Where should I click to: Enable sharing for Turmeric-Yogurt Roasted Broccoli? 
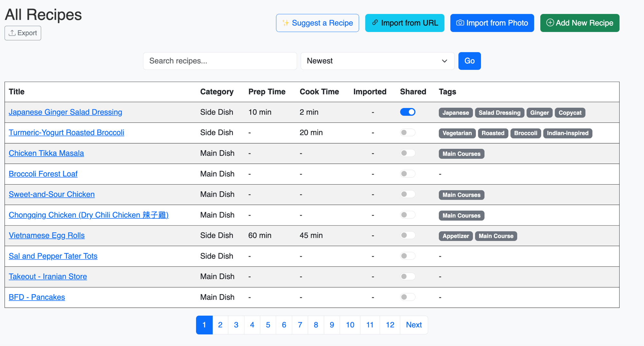click(408, 133)
